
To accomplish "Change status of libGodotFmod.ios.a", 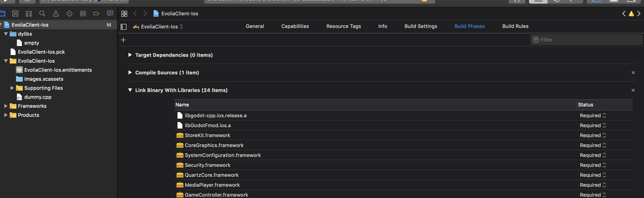I will [x=593, y=126].
